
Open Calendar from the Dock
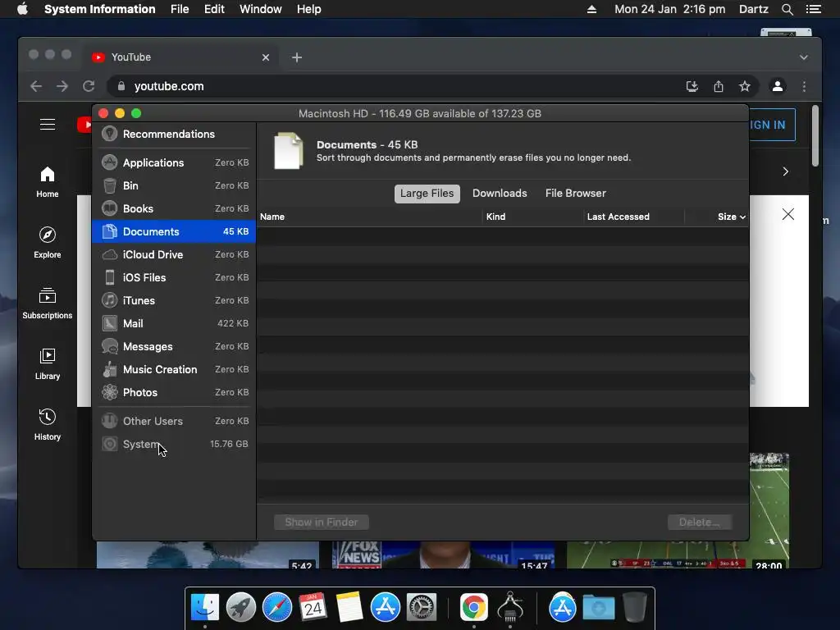coord(313,608)
